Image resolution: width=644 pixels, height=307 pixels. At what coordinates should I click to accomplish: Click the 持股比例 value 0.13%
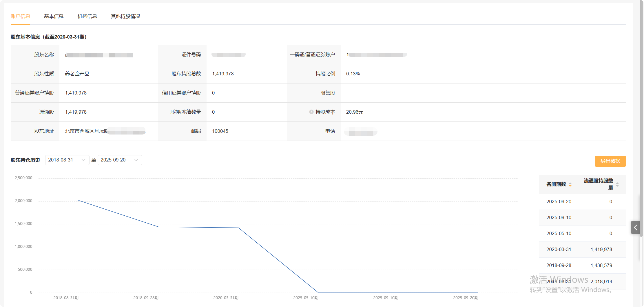coord(353,74)
